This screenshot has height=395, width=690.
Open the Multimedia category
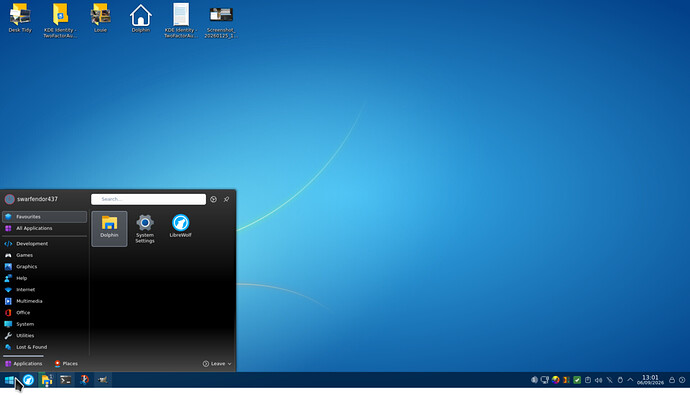(x=44, y=301)
